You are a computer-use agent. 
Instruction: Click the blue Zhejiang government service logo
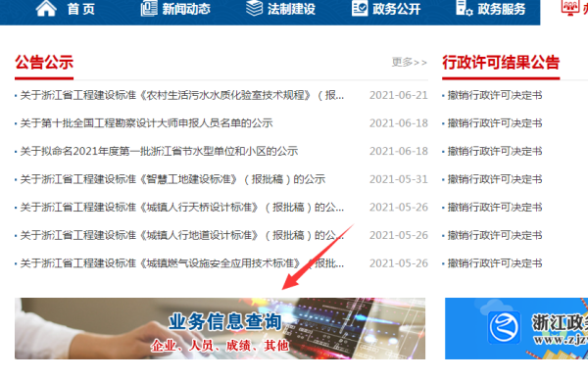[504, 327]
